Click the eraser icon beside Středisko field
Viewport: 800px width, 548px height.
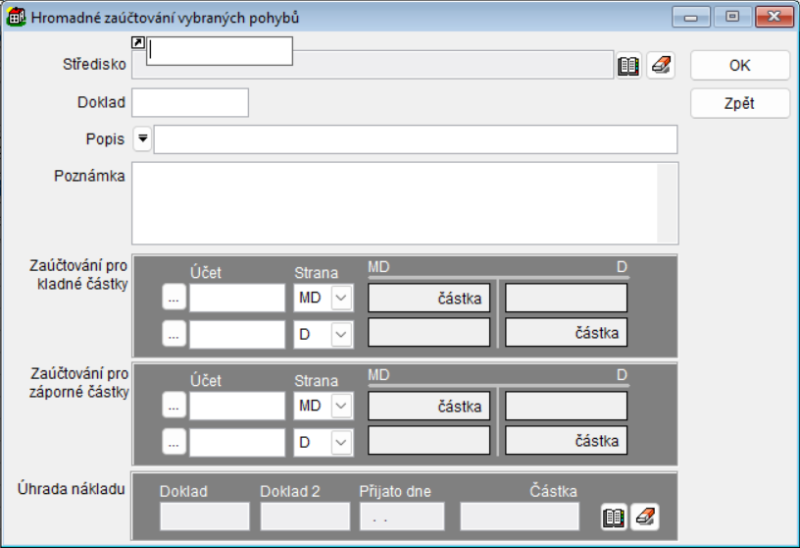click(661, 66)
